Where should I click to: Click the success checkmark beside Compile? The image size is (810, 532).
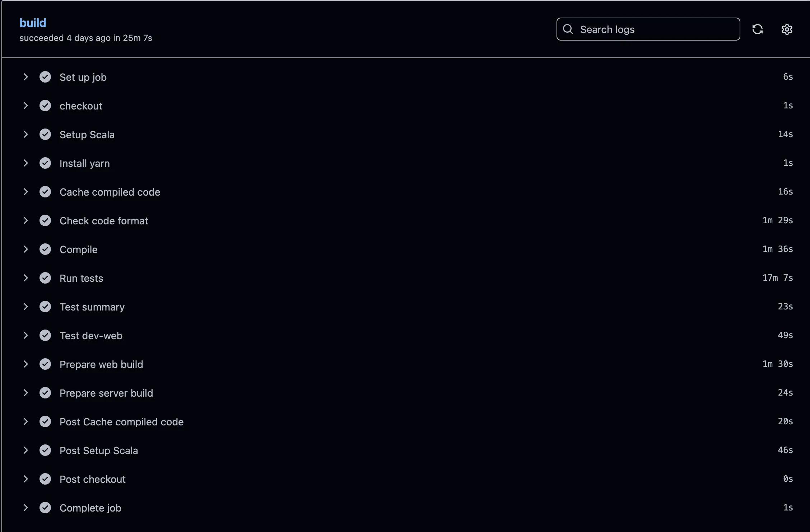coord(45,249)
